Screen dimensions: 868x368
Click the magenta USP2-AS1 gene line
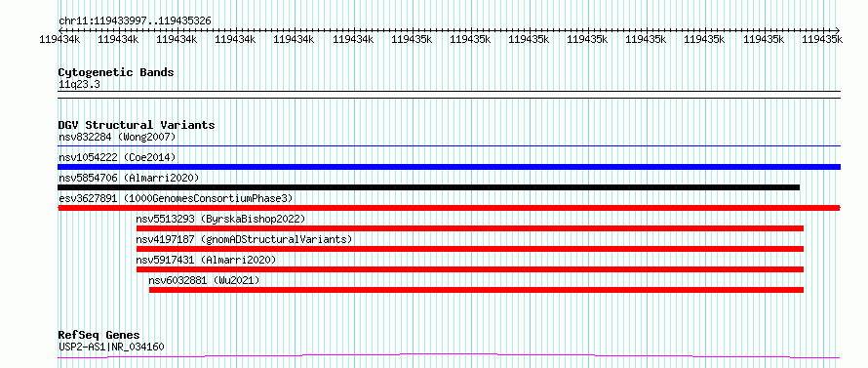[x=449, y=356]
